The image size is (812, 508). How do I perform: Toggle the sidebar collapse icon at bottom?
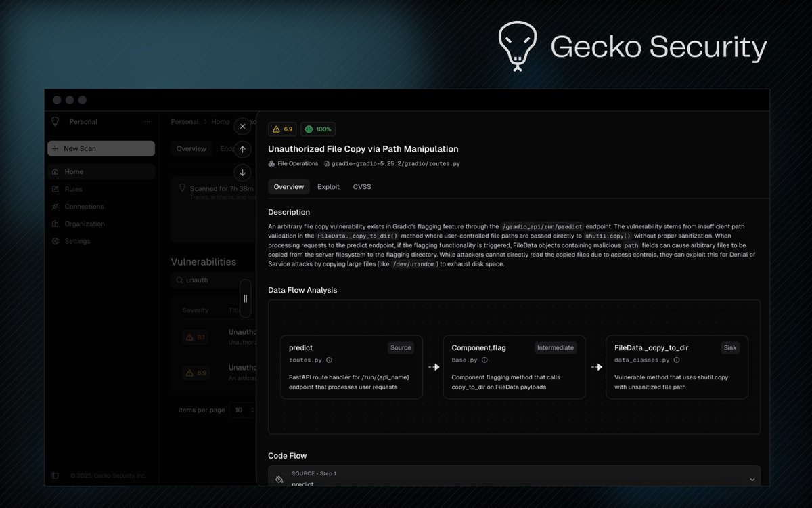click(55, 475)
